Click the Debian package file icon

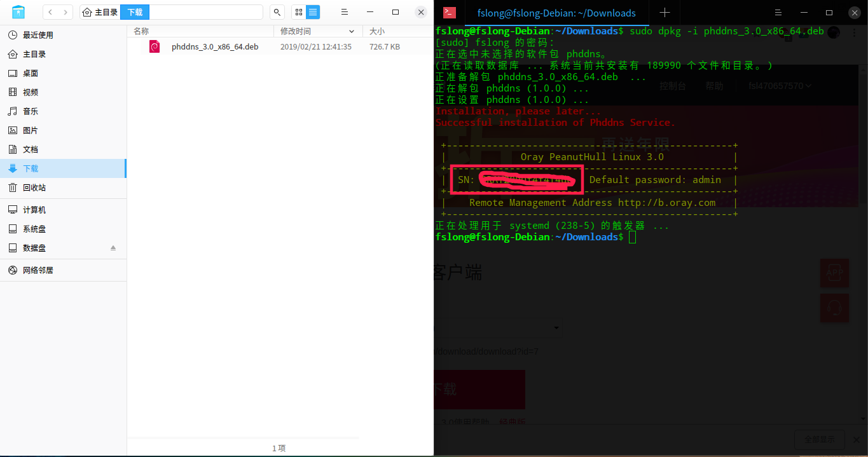pyautogui.click(x=155, y=46)
